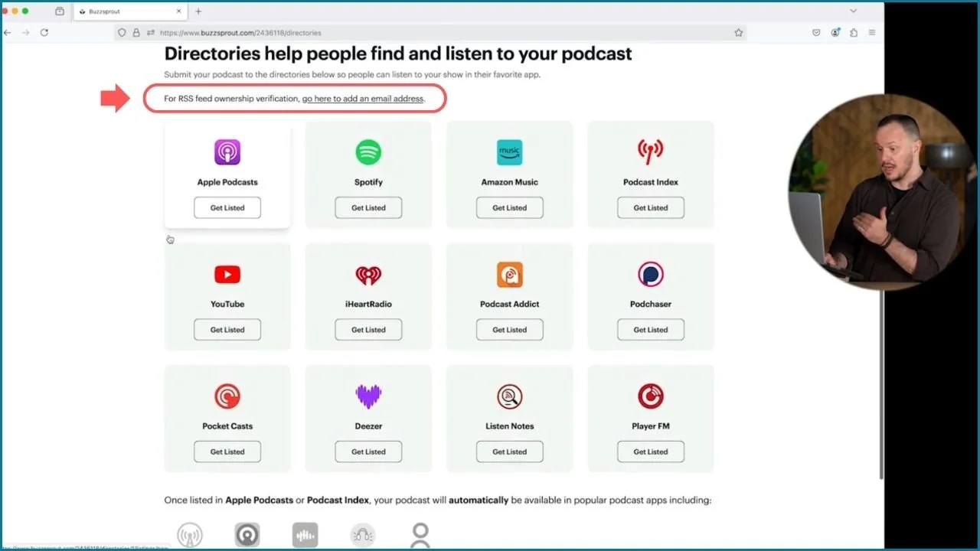Click the Pocket Casts icon

[x=227, y=396]
